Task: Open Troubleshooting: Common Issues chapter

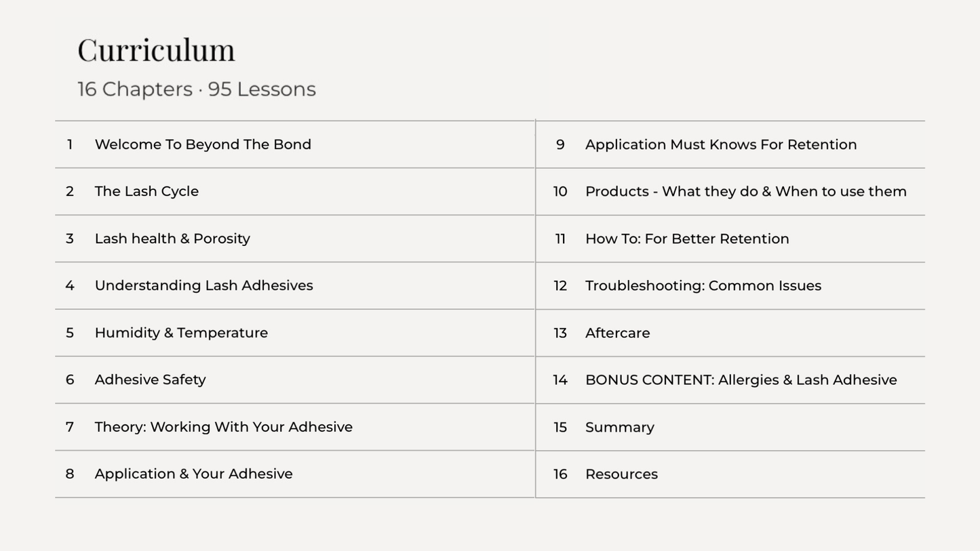Action: pos(703,285)
